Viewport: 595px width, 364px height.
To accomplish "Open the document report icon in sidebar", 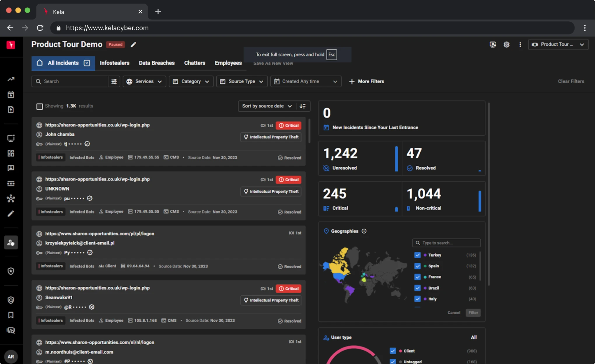I will [11, 109].
